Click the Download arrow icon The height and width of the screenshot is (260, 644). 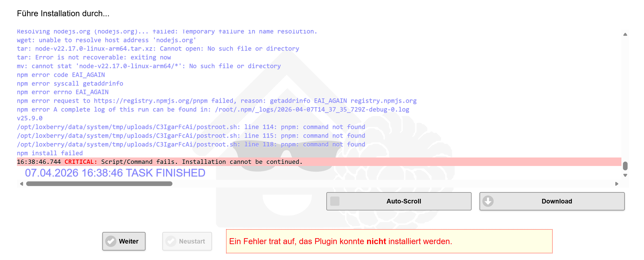(488, 201)
